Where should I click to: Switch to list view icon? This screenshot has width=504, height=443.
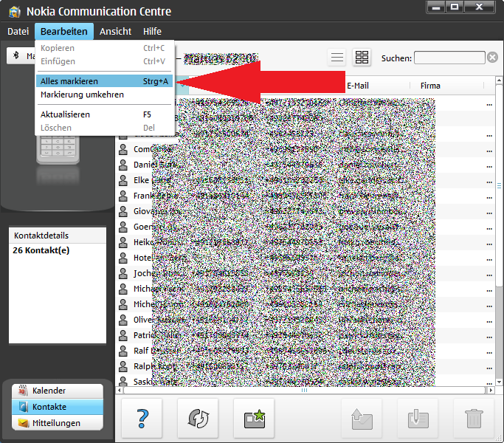(x=336, y=58)
